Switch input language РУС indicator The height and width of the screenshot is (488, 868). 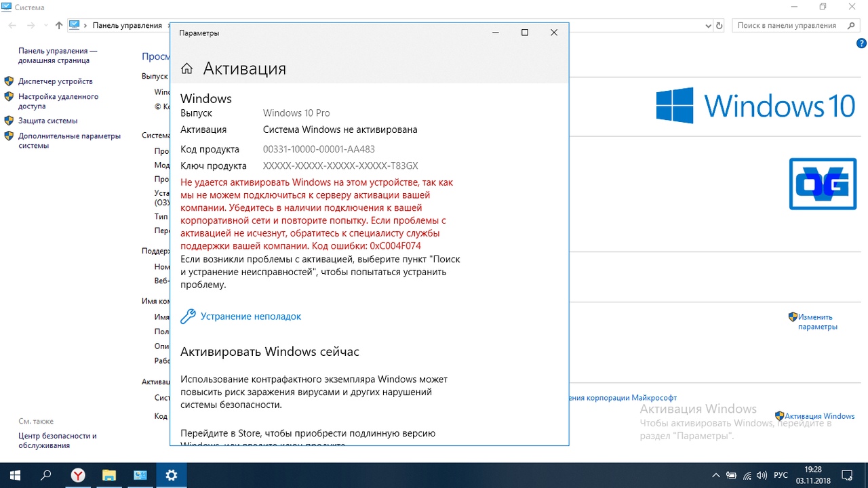point(781,476)
